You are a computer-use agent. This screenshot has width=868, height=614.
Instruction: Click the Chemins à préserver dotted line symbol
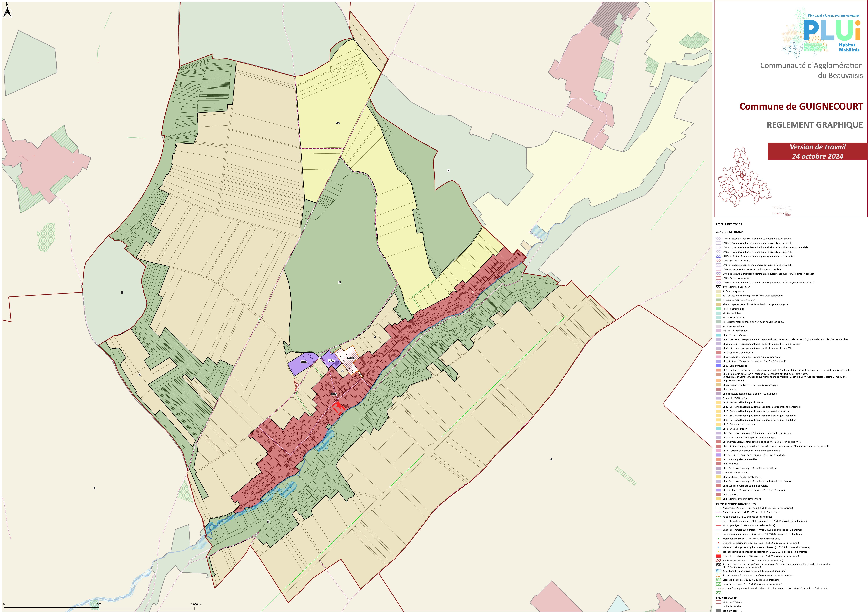[x=718, y=512]
